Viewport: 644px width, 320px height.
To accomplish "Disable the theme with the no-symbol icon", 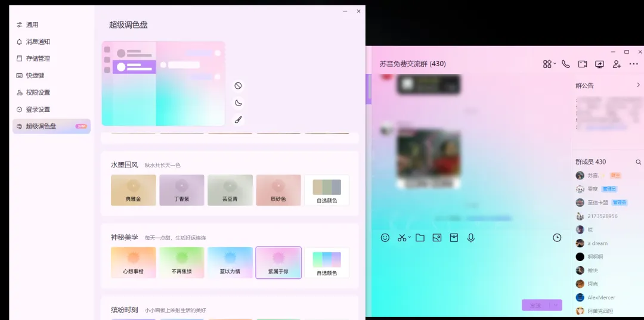I will tap(238, 86).
